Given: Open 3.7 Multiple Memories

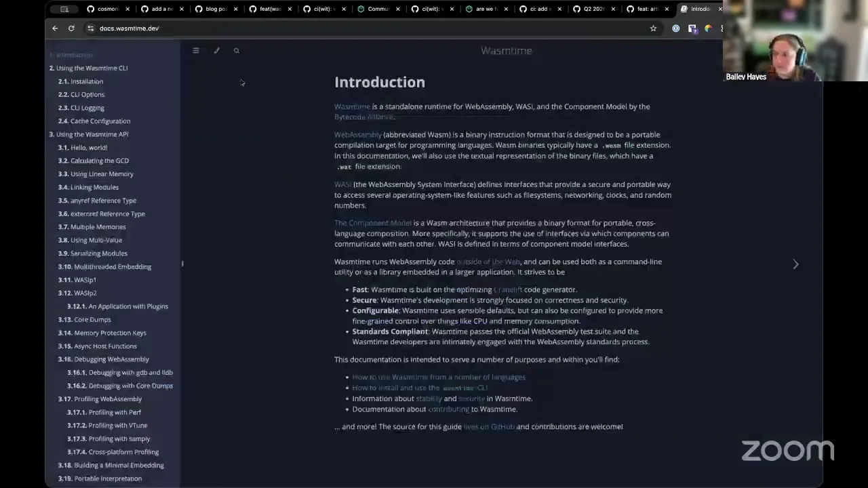Looking at the screenshot, I should [x=92, y=227].
